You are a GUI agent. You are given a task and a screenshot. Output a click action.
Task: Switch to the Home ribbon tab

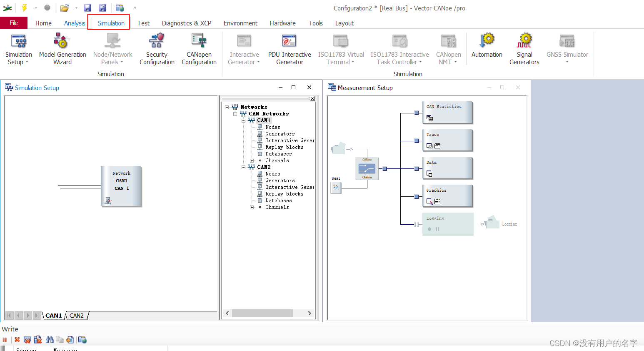click(43, 23)
